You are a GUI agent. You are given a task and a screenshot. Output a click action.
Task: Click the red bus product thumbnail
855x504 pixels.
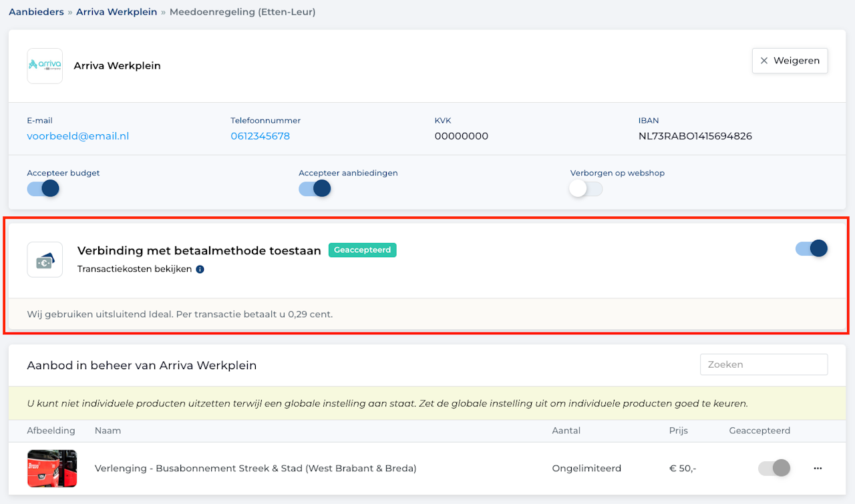(x=52, y=469)
